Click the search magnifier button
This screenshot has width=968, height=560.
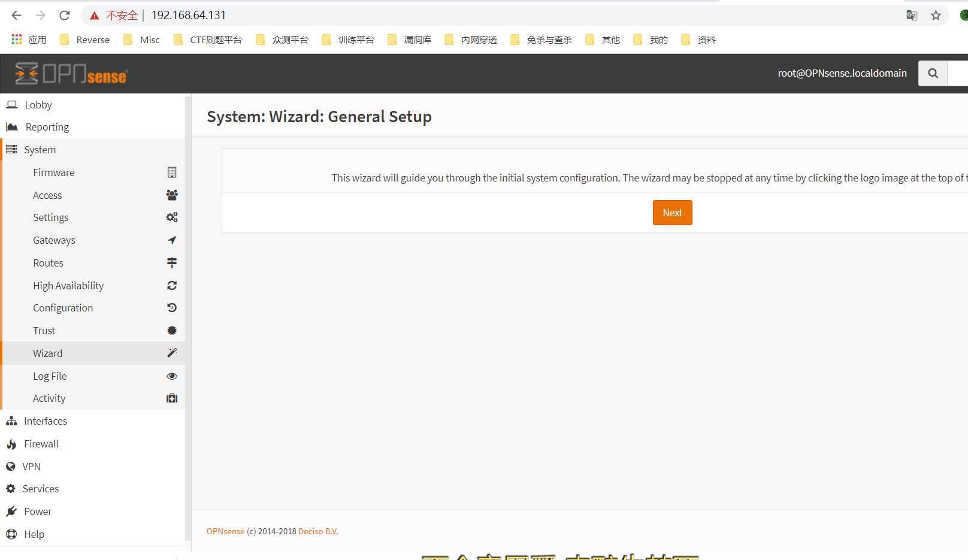coord(933,73)
